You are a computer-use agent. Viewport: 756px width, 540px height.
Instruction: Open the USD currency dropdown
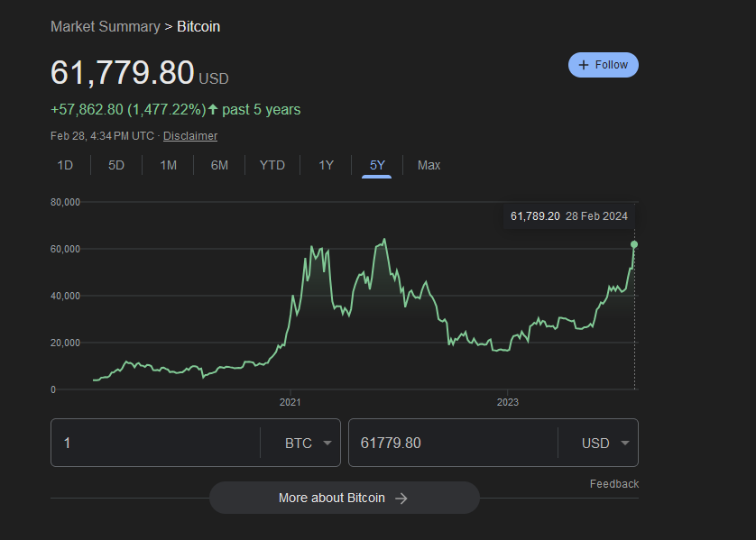pyautogui.click(x=605, y=443)
